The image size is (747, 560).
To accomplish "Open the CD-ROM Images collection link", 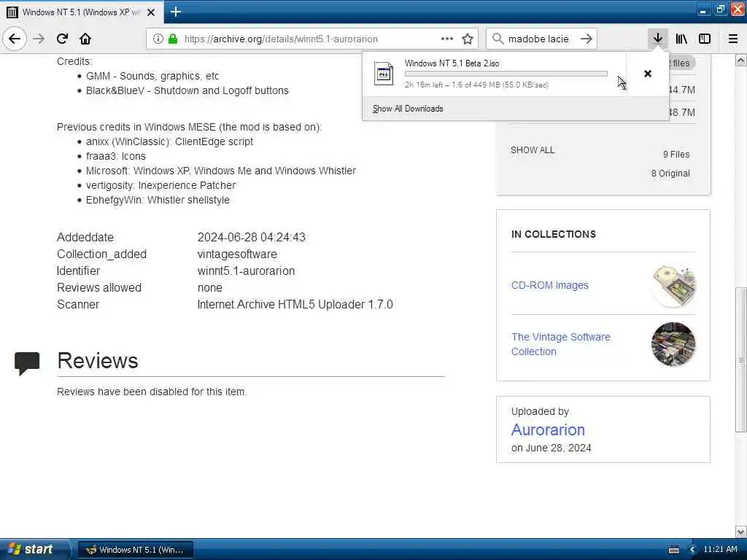I will [549, 285].
